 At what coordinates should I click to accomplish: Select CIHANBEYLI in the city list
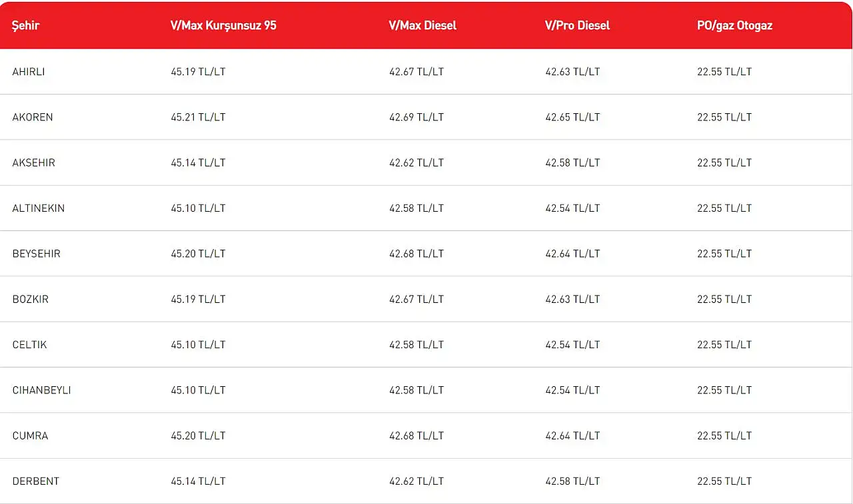tap(41, 390)
